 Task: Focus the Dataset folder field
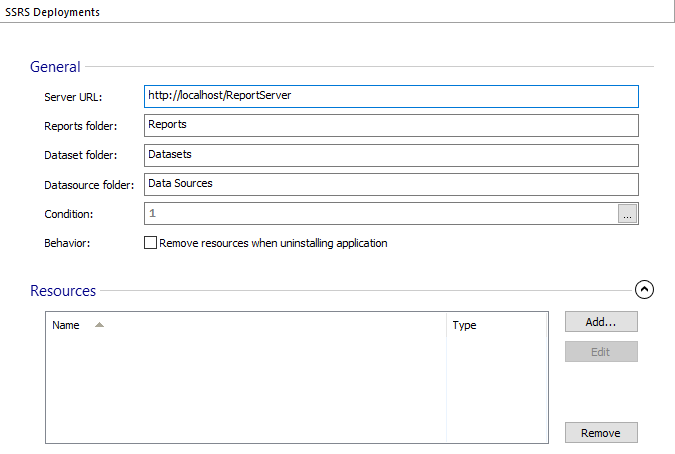391,155
